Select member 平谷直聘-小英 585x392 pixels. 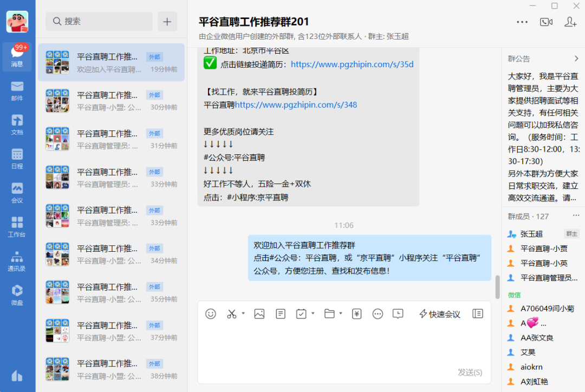[x=543, y=263]
